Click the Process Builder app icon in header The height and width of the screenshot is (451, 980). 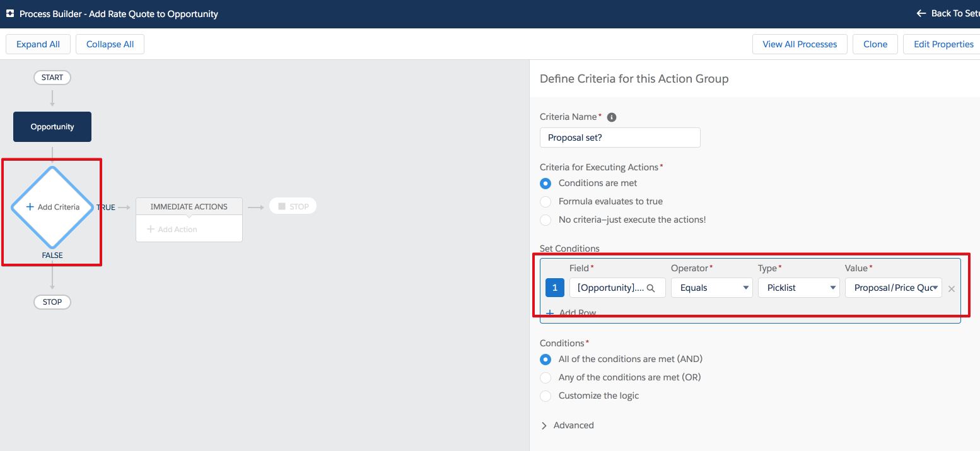coord(10,13)
